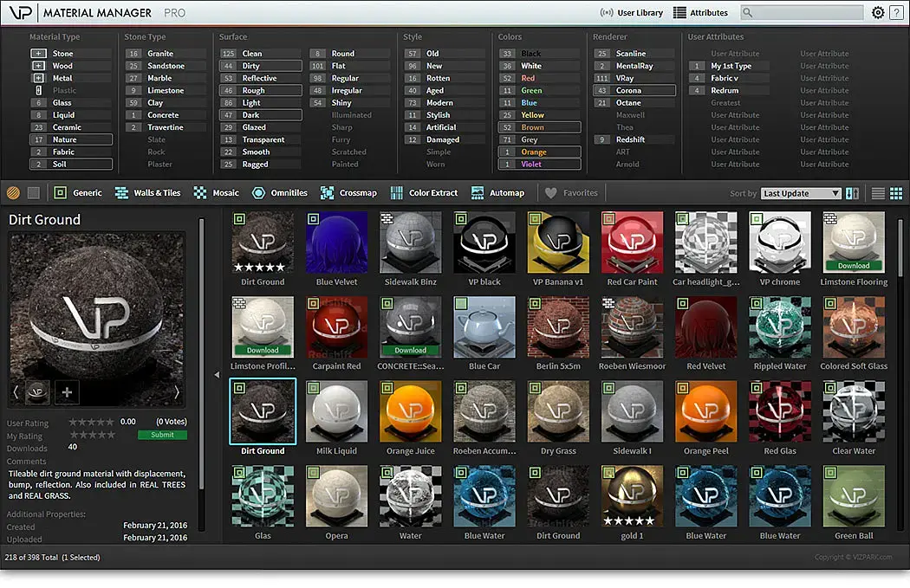Go to previous preview image arrow
Image resolution: width=910 pixels, height=588 pixels.
point(16,392)
